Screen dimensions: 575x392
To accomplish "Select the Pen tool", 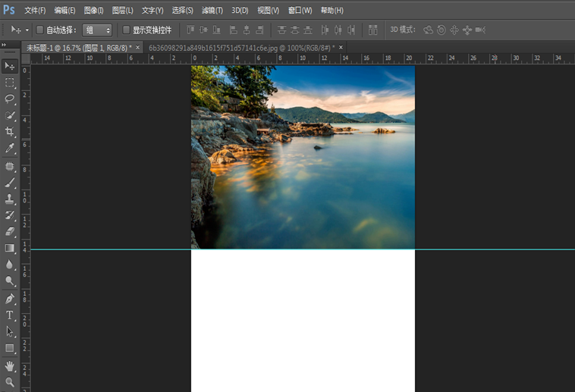I will click(x=10, y=299).
